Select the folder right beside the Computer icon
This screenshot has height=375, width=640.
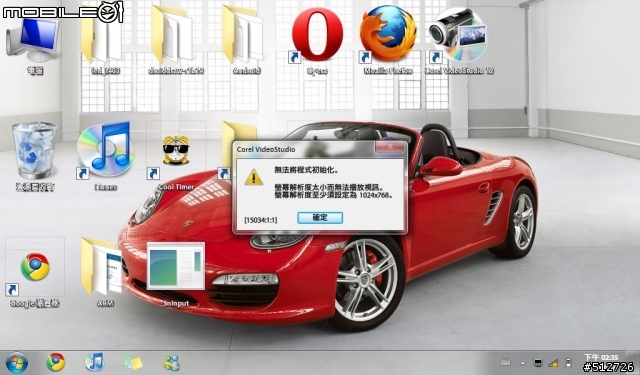(x=104, y=41)
